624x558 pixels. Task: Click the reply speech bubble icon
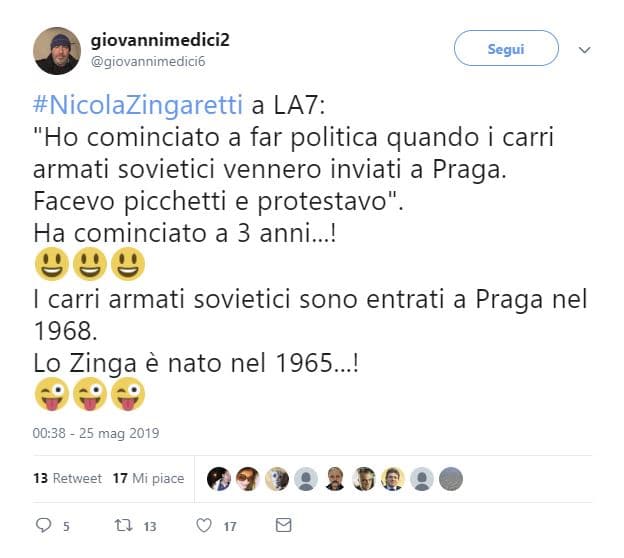(x=43, y=525)
